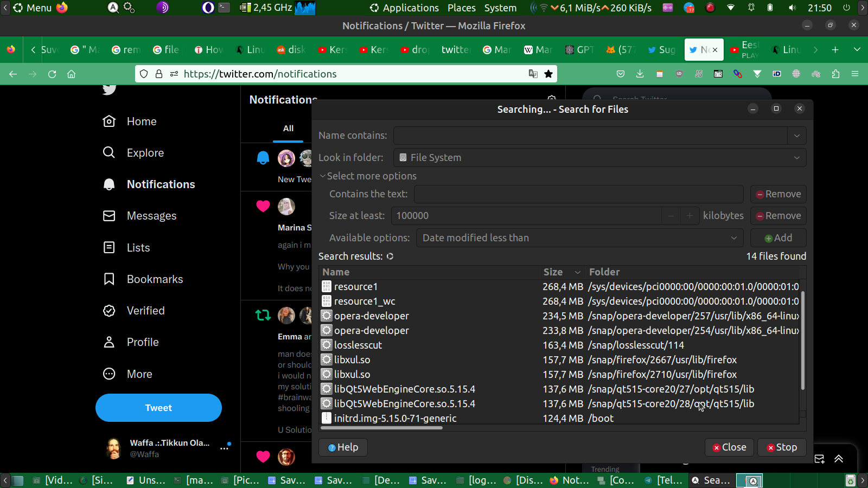
Task: Open the notification bell in the system tray
Action: coord(751,8)
